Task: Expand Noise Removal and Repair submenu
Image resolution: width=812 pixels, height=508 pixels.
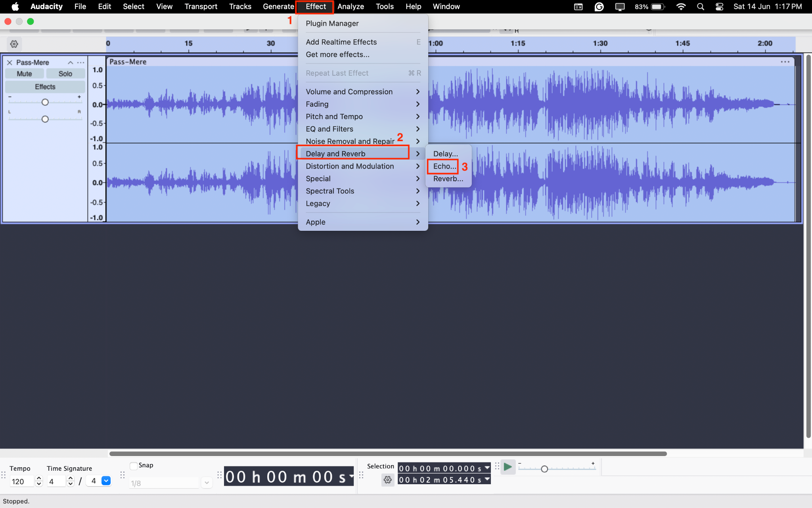Action: pyautogui.click(x=363, y=142)
